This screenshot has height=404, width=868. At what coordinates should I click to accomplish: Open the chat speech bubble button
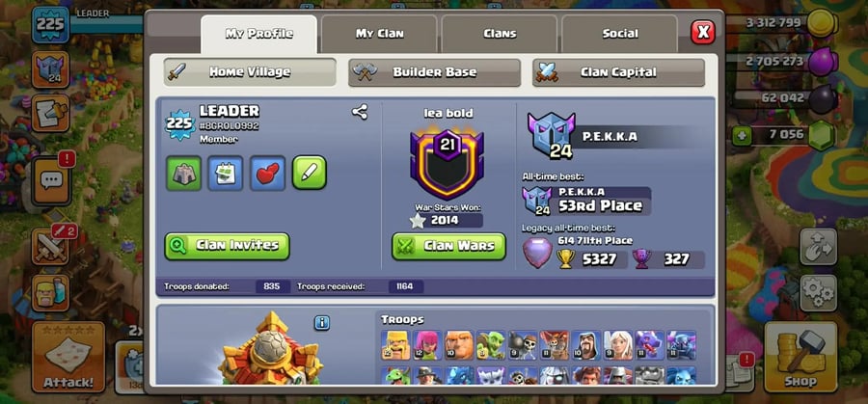[51, 180]
